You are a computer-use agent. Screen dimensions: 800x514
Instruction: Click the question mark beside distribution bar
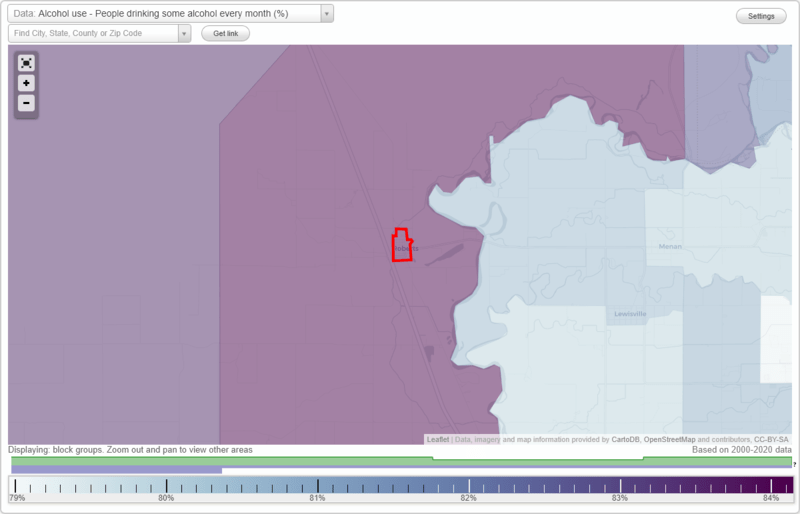click(x=795, y=464)
